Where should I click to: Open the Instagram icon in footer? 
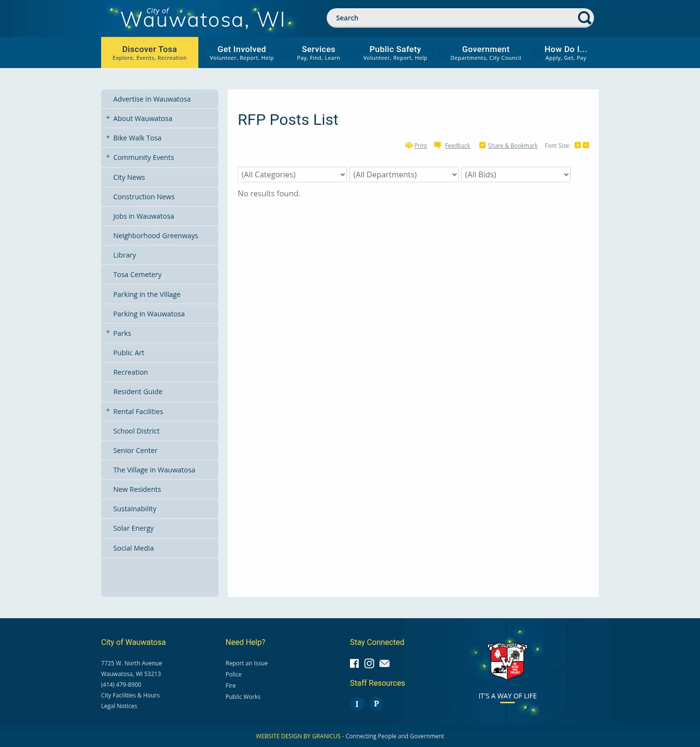pyautogui.click(x=369, y=663)
